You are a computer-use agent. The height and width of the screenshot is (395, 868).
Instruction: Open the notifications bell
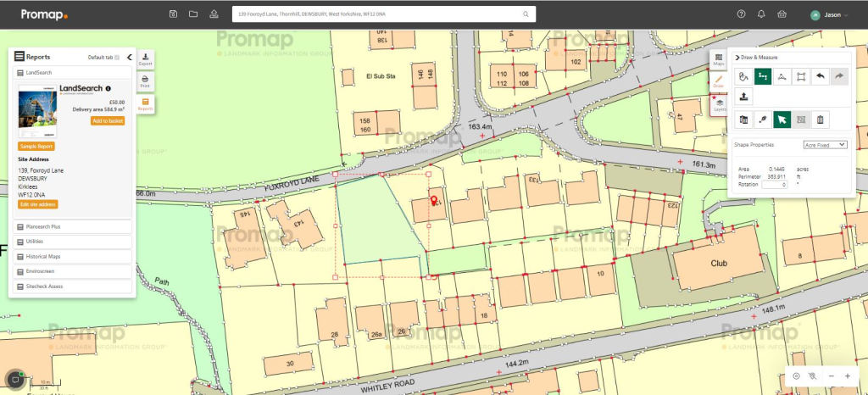[x=762, y=14]
